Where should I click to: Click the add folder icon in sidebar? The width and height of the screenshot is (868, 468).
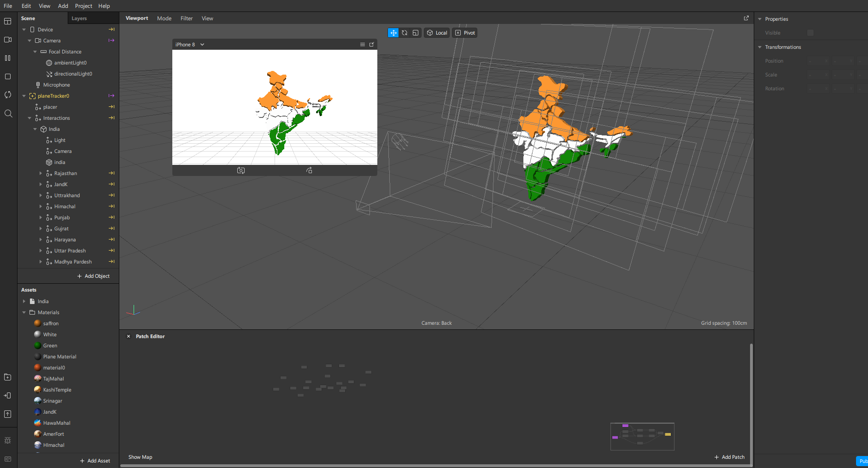8,377
